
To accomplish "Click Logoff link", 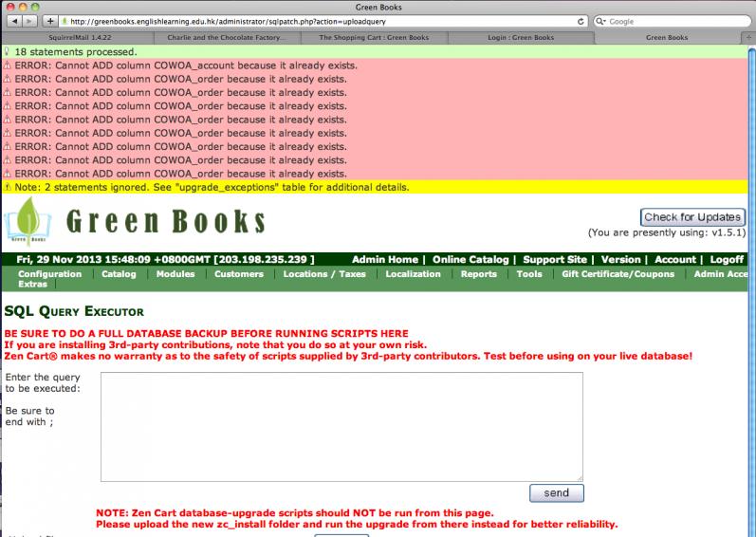I will 728,259.
